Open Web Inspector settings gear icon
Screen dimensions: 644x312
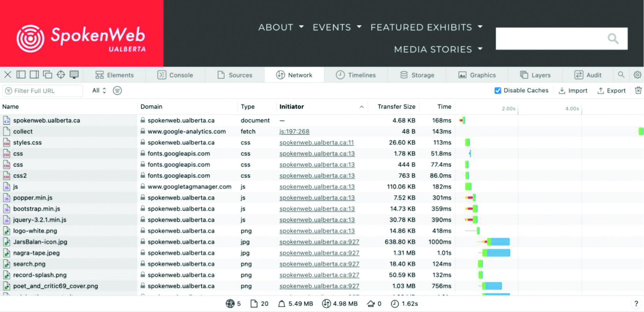(637, 75)
